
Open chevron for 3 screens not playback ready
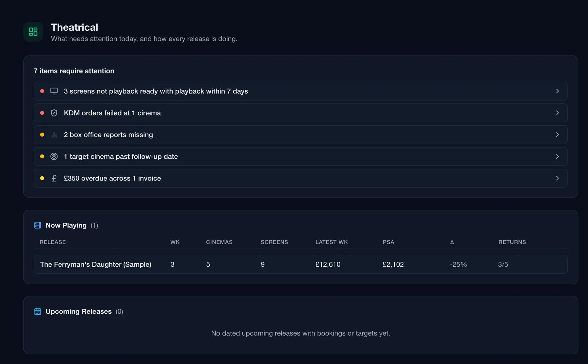(x=557, y=91)
